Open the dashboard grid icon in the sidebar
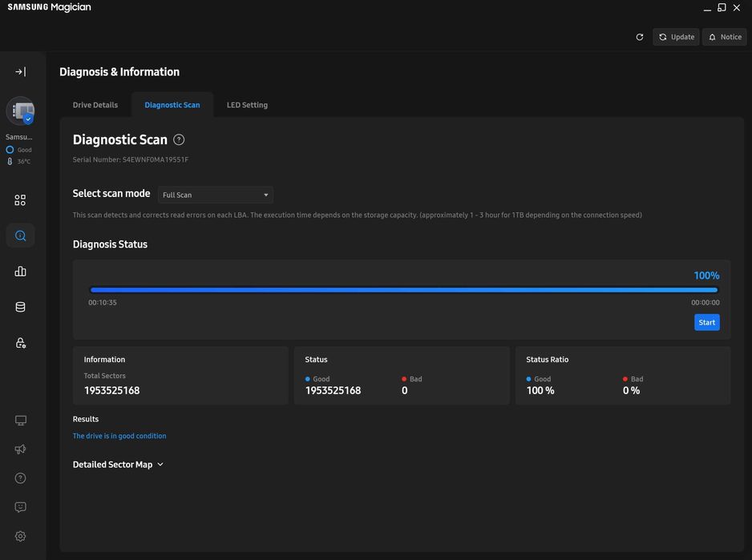752x560 pixels. [x=20, y=200]
